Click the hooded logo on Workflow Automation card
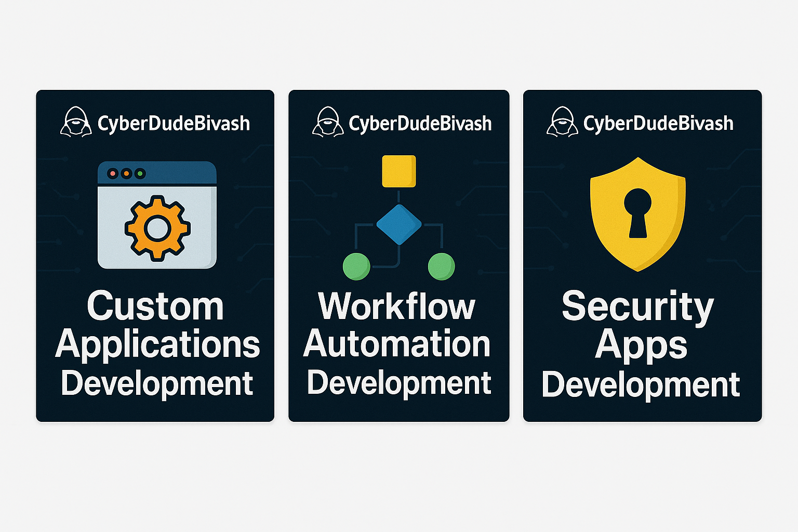The width and height of the screenshot is (798, 532). [328, 123]
